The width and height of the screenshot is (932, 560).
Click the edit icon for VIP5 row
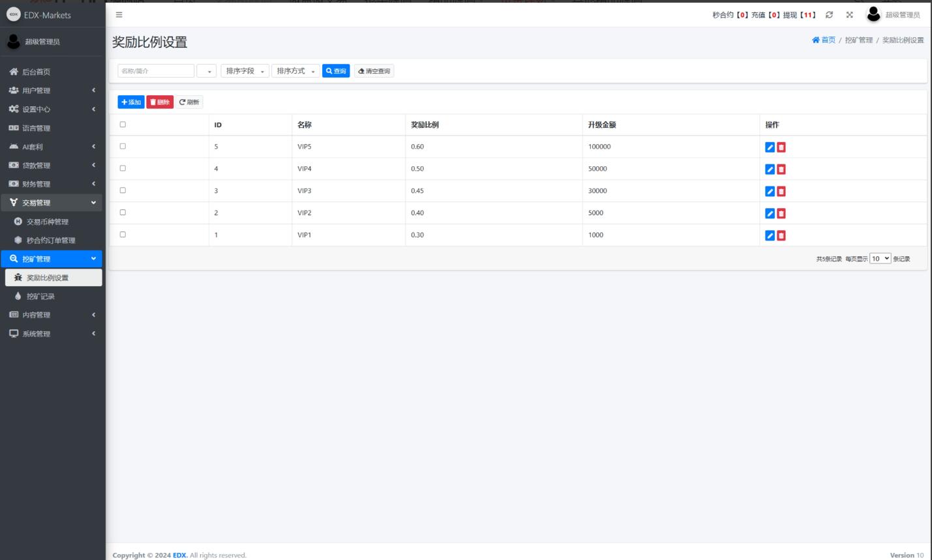770,147
